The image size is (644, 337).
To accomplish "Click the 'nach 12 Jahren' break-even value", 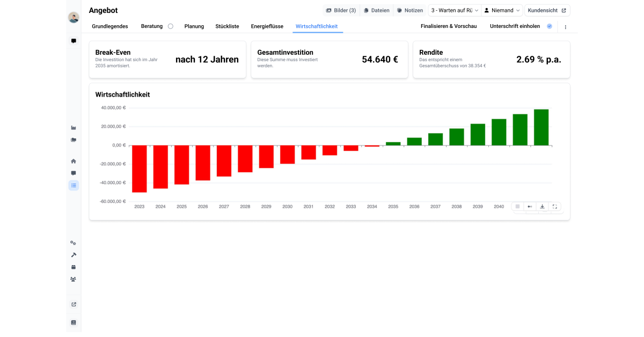I will pyautogui.click(x=207, y=60).
